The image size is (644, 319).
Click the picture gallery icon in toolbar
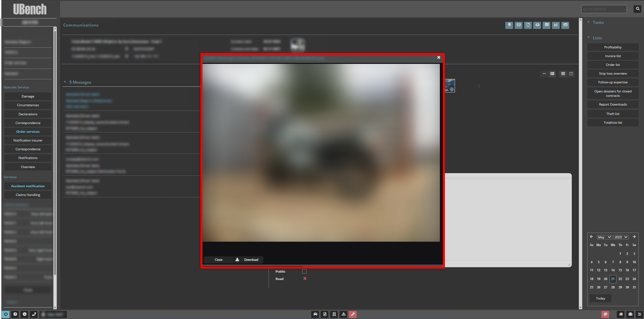(565, 25)
